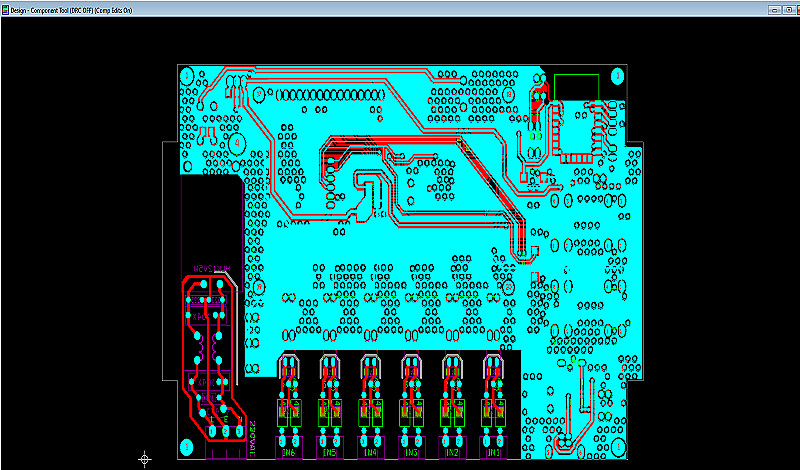Select the 220VAC connector label
Viewport: 800px width, 470px height.
point(252,439)
